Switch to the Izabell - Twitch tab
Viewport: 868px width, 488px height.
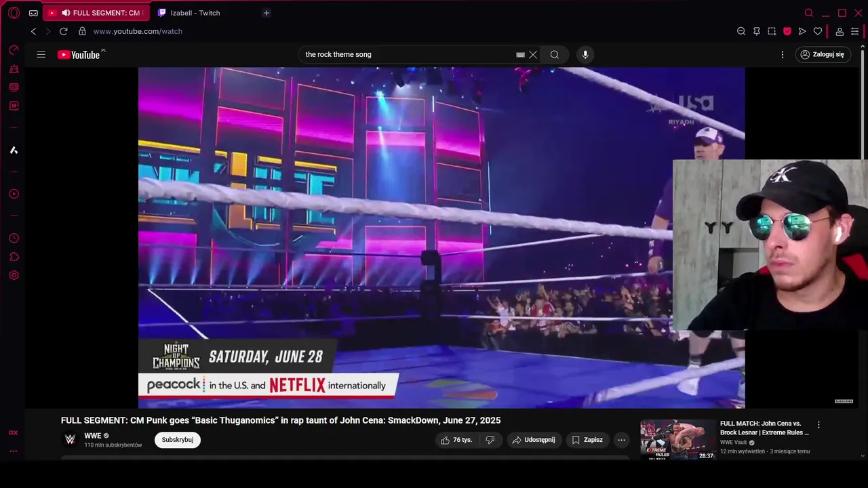195,13
